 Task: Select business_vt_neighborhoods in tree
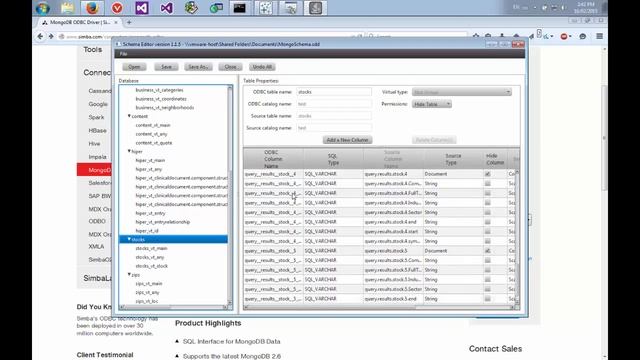click(x=165, y=107)
